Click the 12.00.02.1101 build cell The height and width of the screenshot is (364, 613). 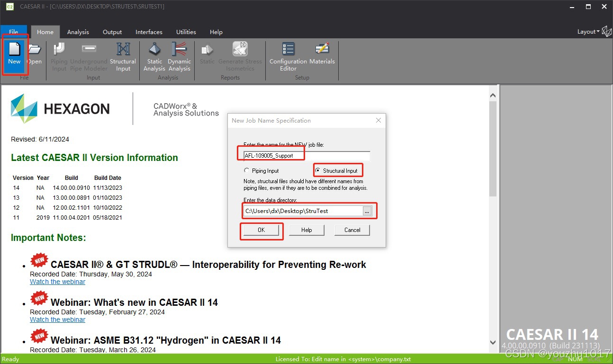point(72,207)
